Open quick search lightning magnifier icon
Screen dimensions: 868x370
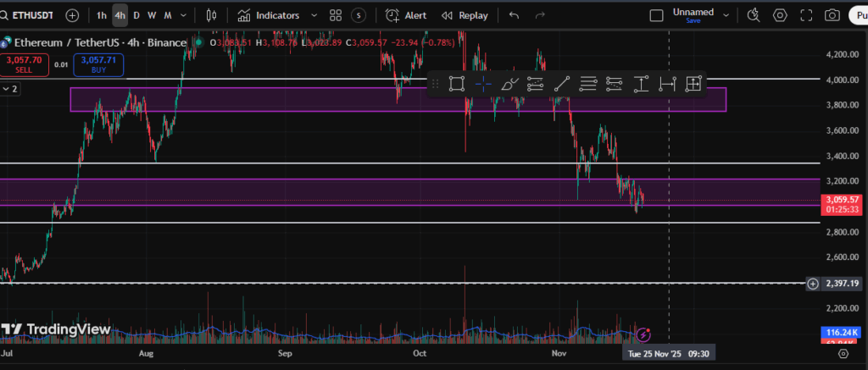[x=754, y=15]
